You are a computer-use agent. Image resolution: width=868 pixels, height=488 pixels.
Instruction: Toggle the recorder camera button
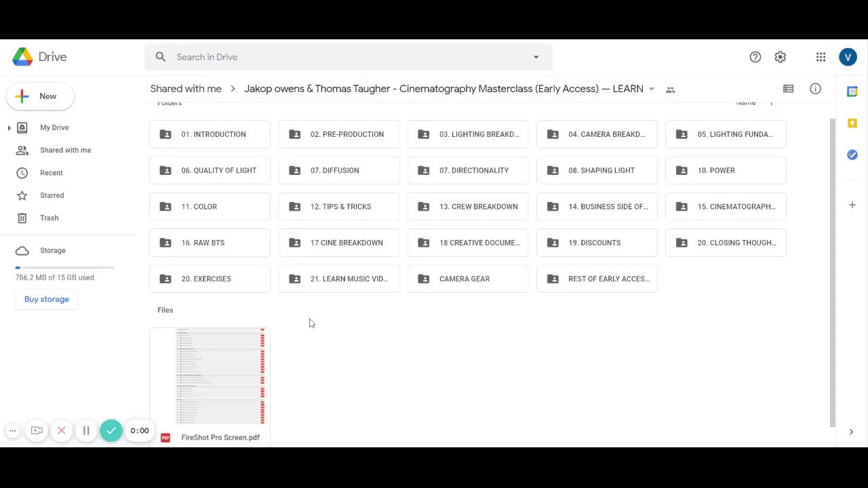(x=37, y=430)
